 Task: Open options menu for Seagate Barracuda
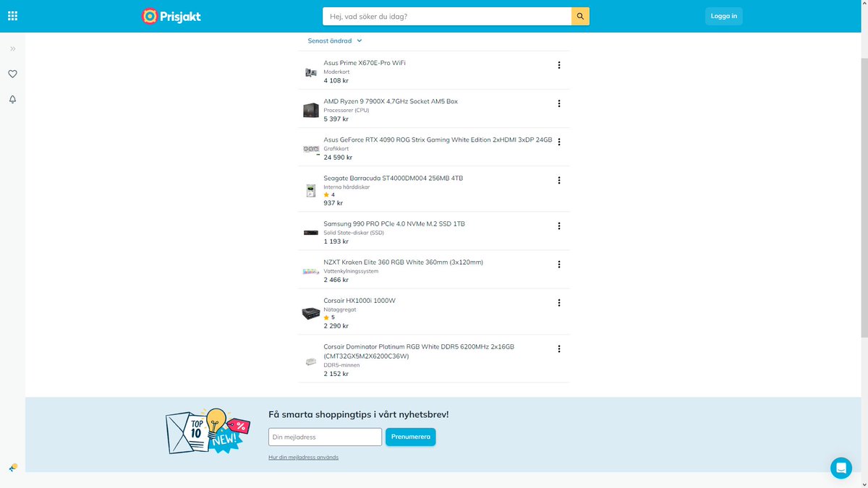click(x=559, y=180)
